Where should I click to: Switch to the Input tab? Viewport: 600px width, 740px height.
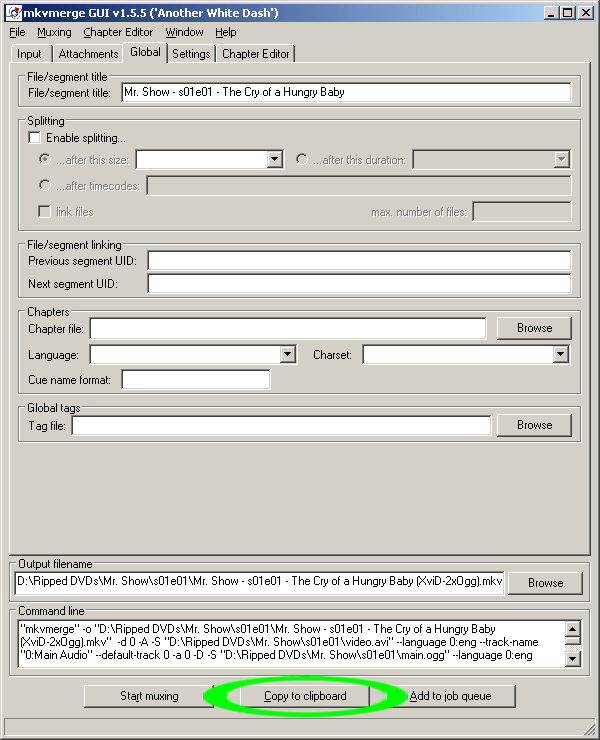29,54
